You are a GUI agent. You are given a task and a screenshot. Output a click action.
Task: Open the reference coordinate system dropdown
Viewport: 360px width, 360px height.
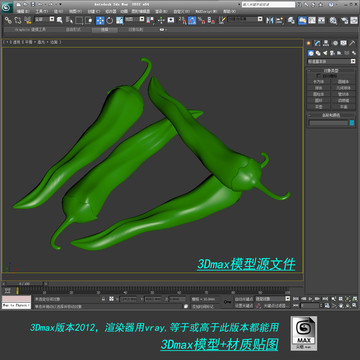134,19
